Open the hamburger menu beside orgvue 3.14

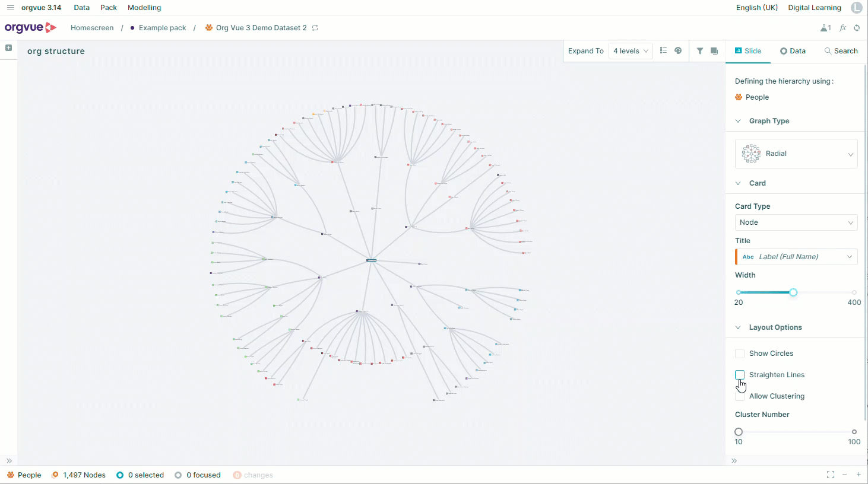point(10,8)
